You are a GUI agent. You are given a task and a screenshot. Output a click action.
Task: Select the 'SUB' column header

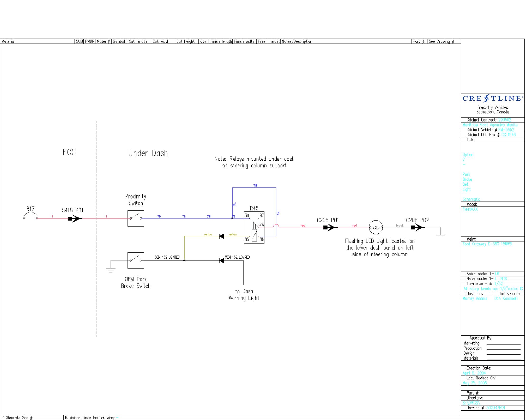coord(79,41)
